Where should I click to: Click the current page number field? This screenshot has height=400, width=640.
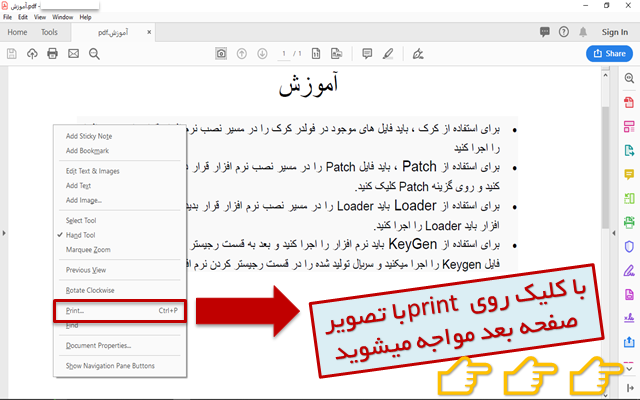pos(284,53)
